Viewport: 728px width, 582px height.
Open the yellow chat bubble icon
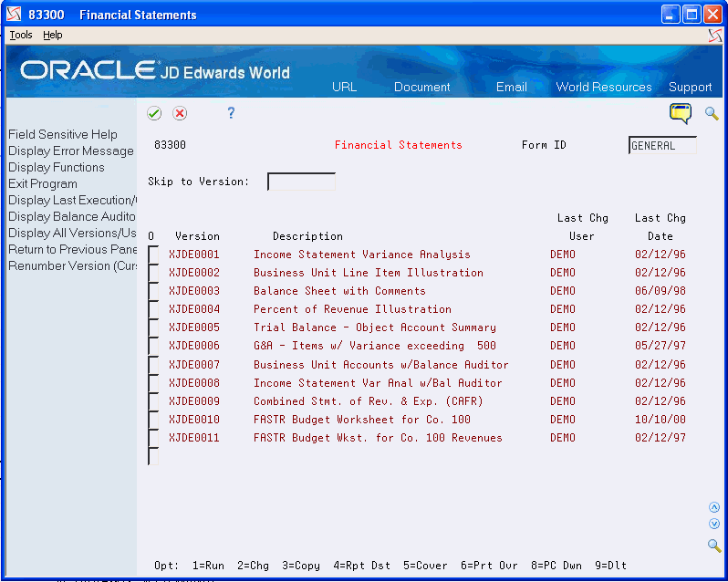[x=681, y=113]
